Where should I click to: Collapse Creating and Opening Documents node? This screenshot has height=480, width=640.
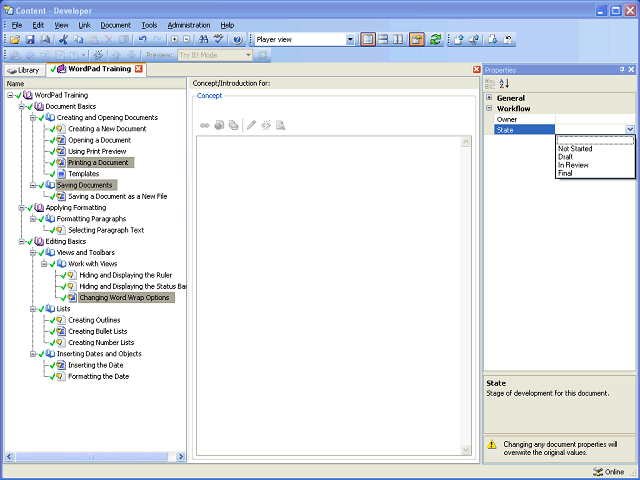coord(33,118)
